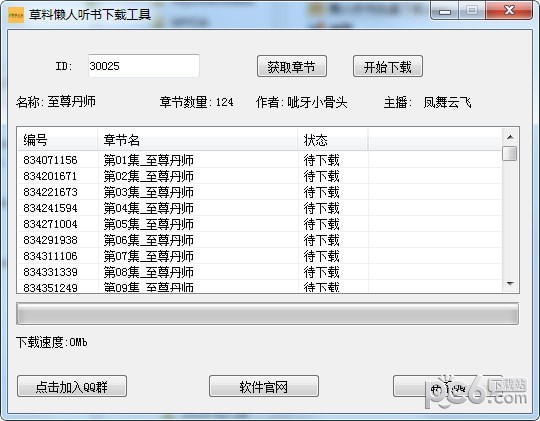The image size is (540, 421).
Task: Click the 章节名 column header
Action: coord(198,140)
